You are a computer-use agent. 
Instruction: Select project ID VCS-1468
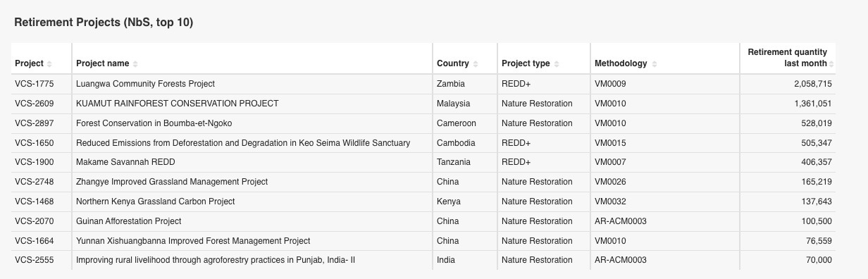click(x=34, y=201)
